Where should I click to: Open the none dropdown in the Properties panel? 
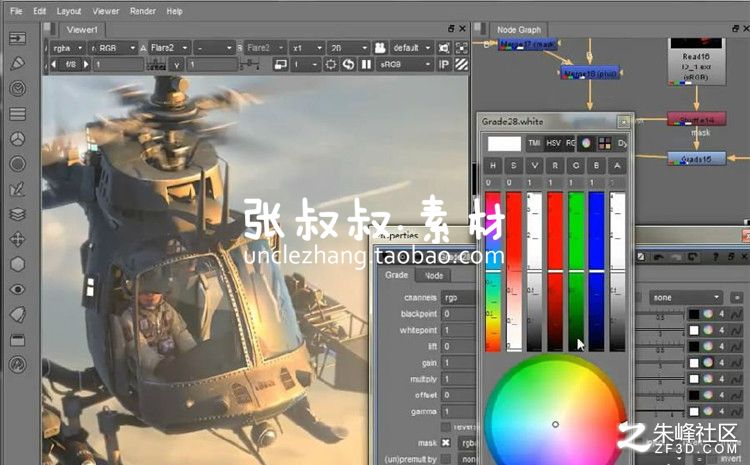click(686, 298)
